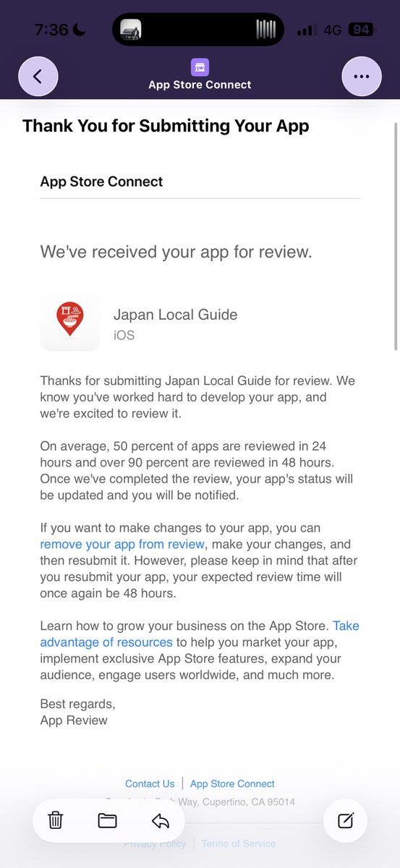Open the App Store Connect footer link
The image size is (400, 868).
click(x=232, y=783)
